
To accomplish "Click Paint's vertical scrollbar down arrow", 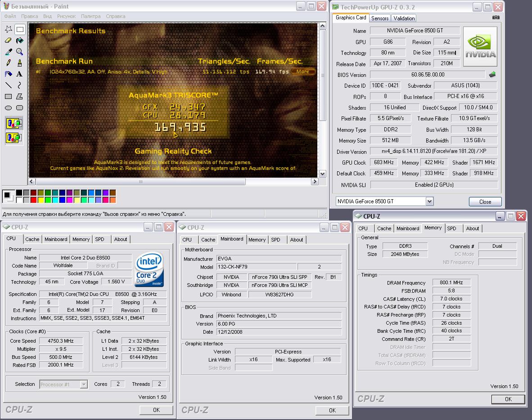I will click(322, 174).
